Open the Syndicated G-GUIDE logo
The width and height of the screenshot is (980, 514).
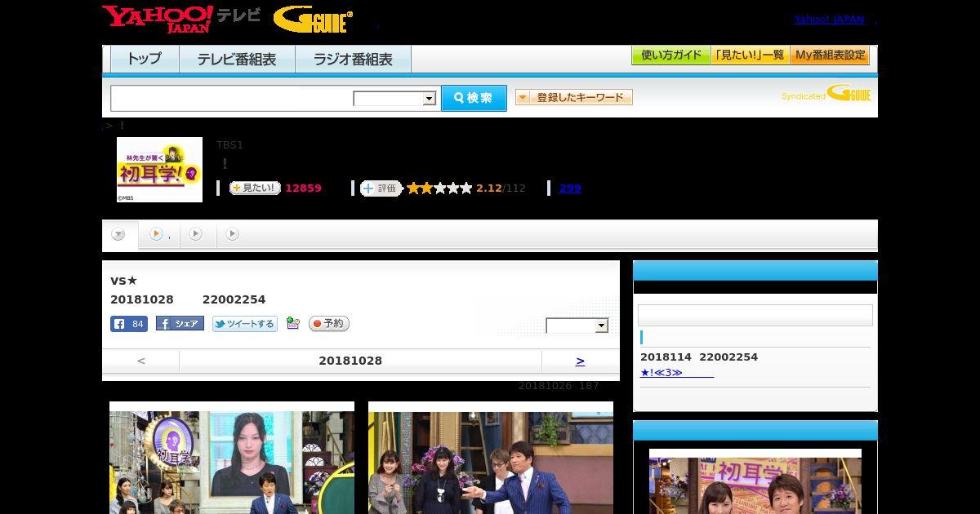[826, 94]
